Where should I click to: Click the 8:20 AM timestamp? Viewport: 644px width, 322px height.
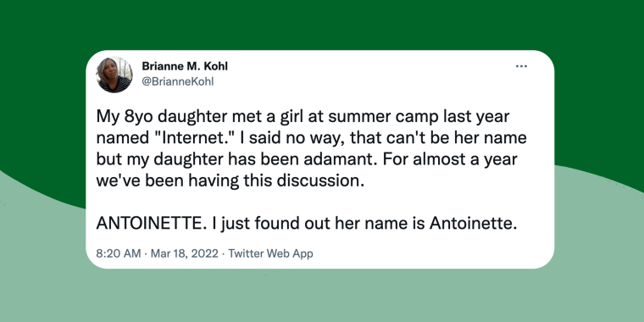(119, 253)
